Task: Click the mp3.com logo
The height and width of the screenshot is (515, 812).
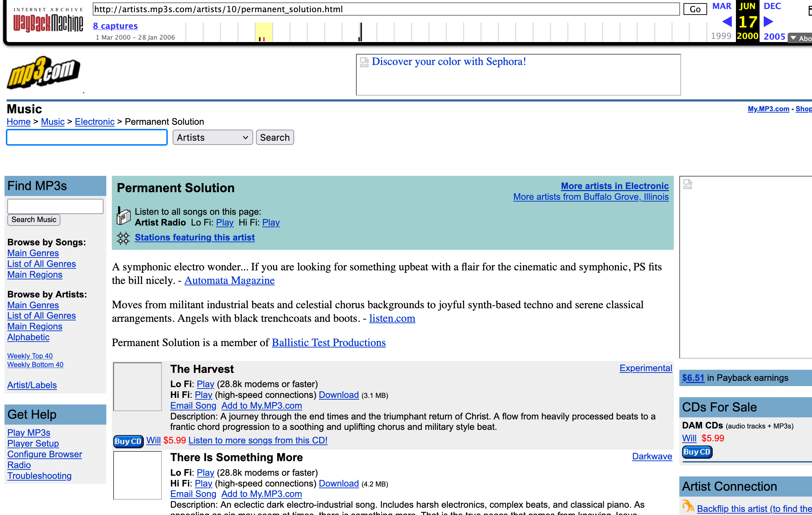Action: pyautogui.click(x=43, y=72)
